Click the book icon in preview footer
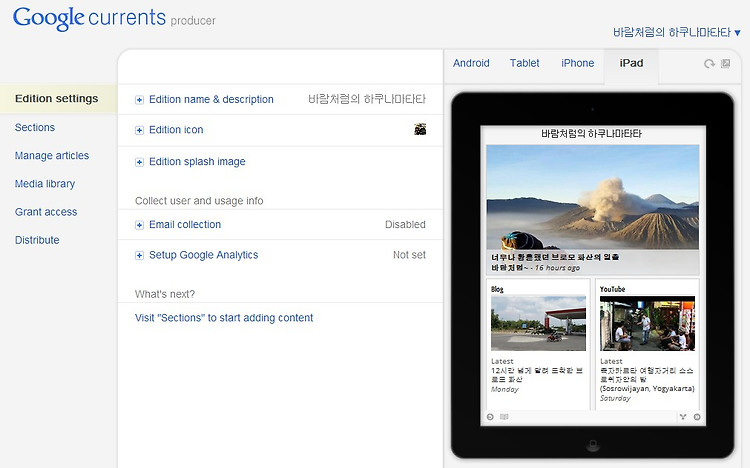 pyautogui.click(x=504, y=417)
